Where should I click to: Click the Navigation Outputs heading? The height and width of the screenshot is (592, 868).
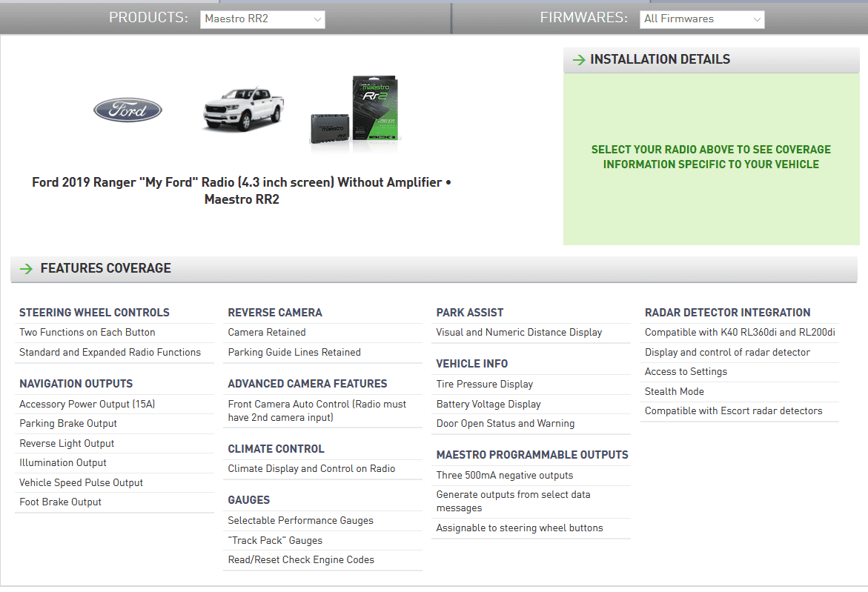[76, 384]
